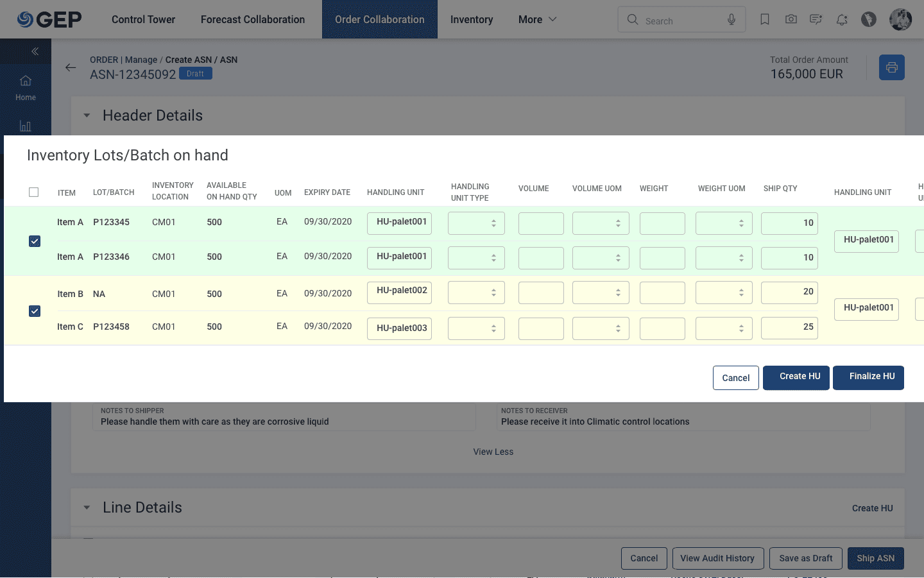
Task: Click Create HU button in dialog
Action: click(x=796, y=378)
